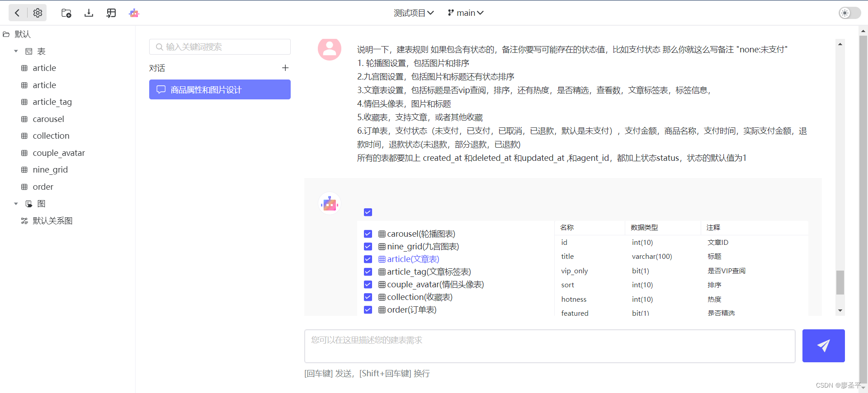Select the article_tag table in the tree
Image resolution: width=868 pixels, height=393 pixels.
coord(52,102)
